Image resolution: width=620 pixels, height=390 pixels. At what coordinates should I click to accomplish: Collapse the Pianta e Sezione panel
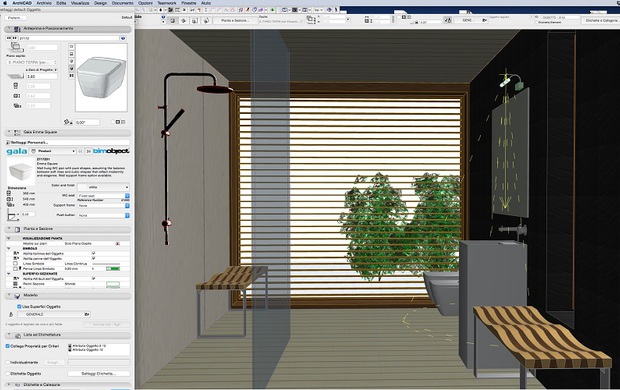point(9,229)
